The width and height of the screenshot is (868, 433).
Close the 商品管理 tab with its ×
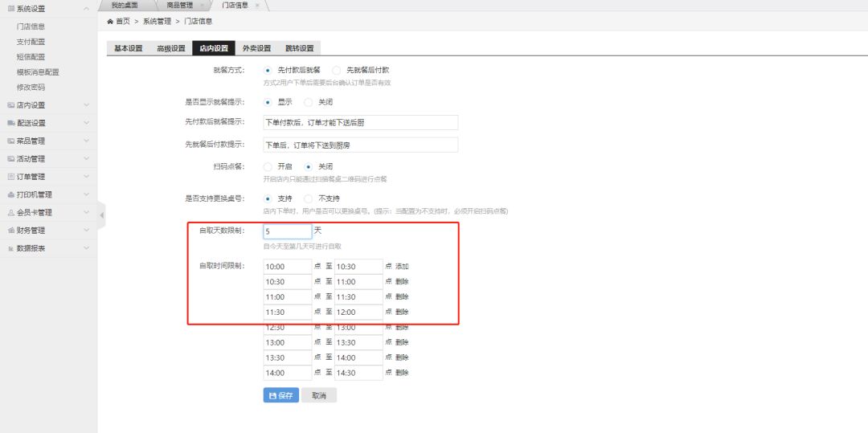click(202, 5)
